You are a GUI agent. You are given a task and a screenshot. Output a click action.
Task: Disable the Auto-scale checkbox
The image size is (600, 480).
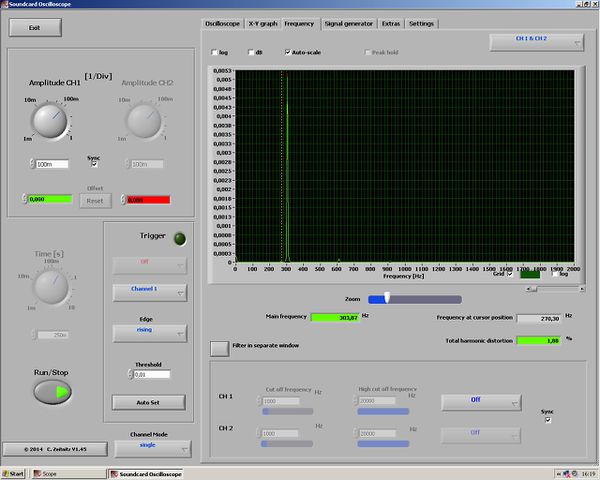288,51
